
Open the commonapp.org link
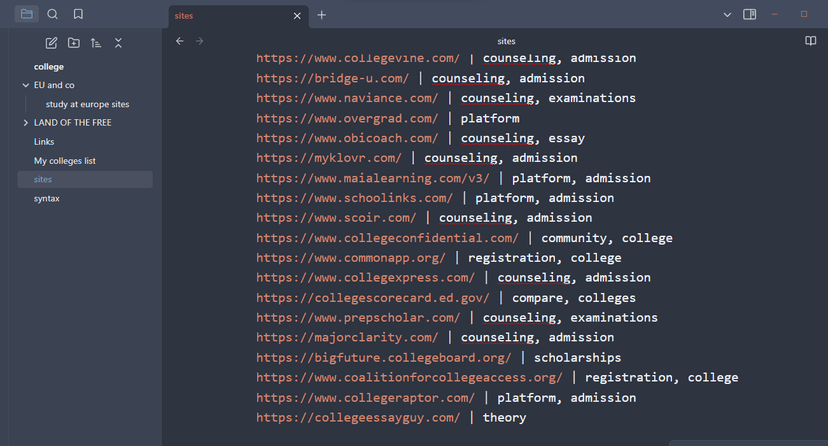coord(351,258)
